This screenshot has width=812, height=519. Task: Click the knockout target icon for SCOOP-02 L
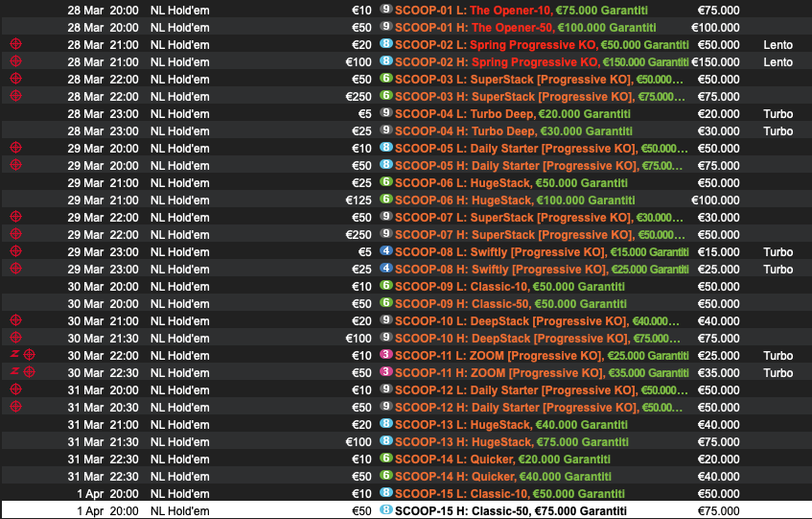16,44
